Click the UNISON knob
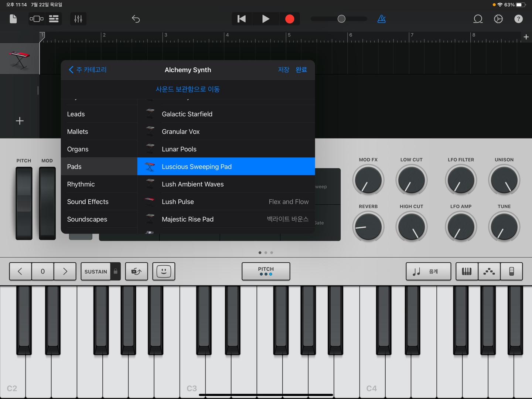Viewport: 532px width, 399px height. pyautogui.click(x=504, y=180)
